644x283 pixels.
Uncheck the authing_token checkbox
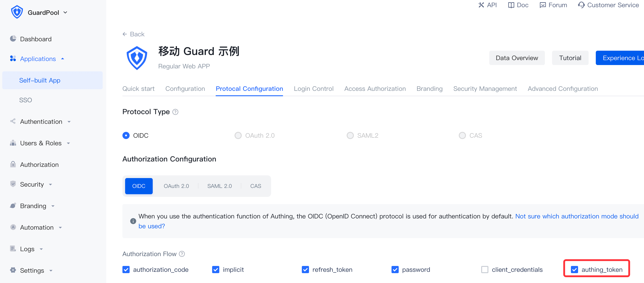[574, 270]
